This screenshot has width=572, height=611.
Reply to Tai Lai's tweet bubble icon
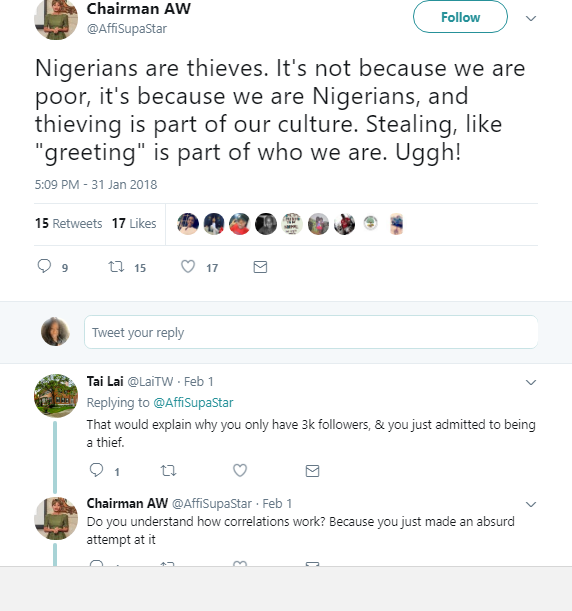[96, 470]
